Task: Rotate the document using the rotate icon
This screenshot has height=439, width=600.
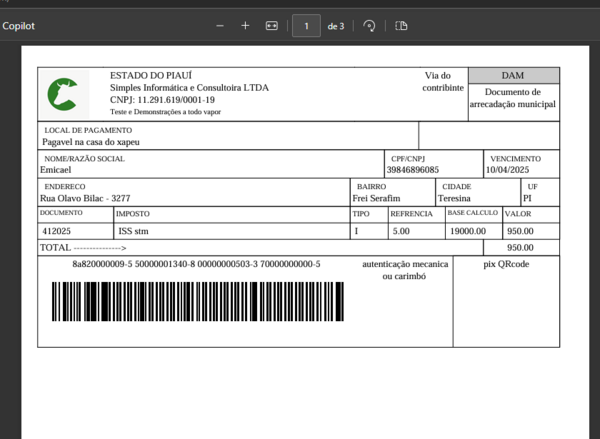Action: 369,26
